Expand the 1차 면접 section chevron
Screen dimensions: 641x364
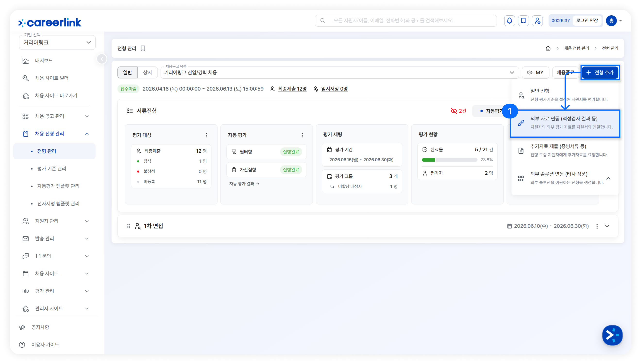(607, 226)
